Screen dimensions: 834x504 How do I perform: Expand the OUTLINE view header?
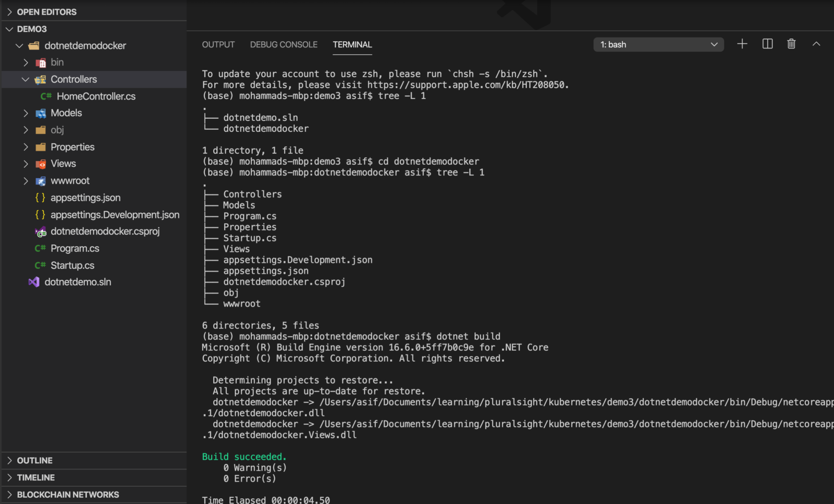tap(34, 460)
